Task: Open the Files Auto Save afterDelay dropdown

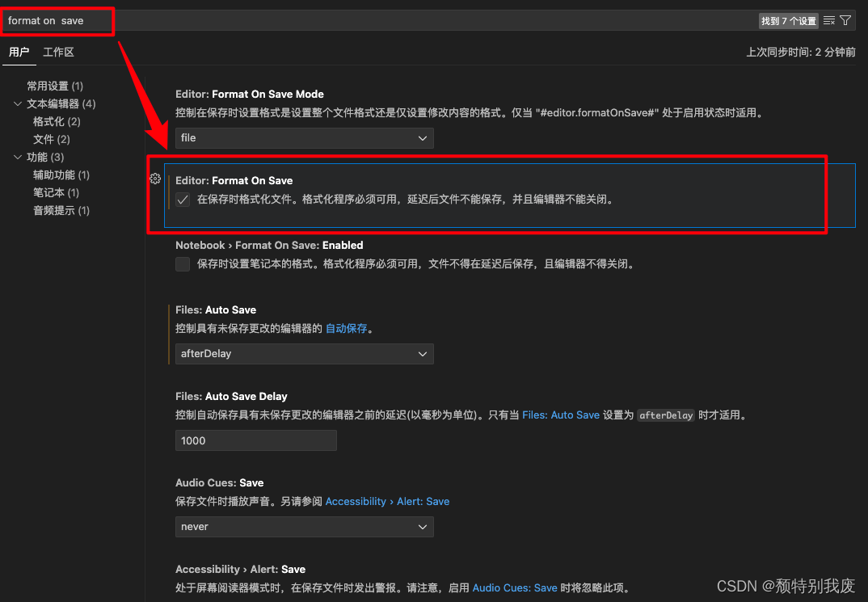Action: 305,354
